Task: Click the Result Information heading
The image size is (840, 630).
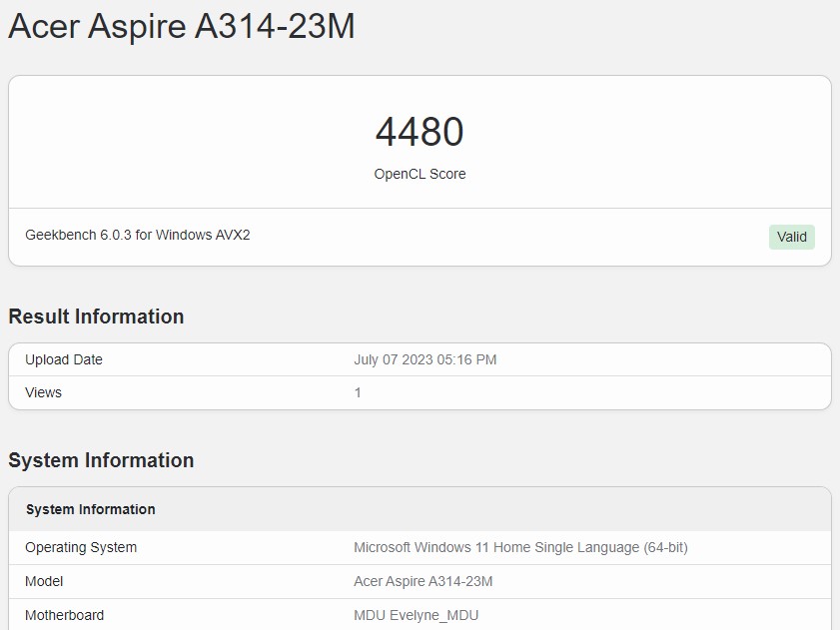Action: 97,316
